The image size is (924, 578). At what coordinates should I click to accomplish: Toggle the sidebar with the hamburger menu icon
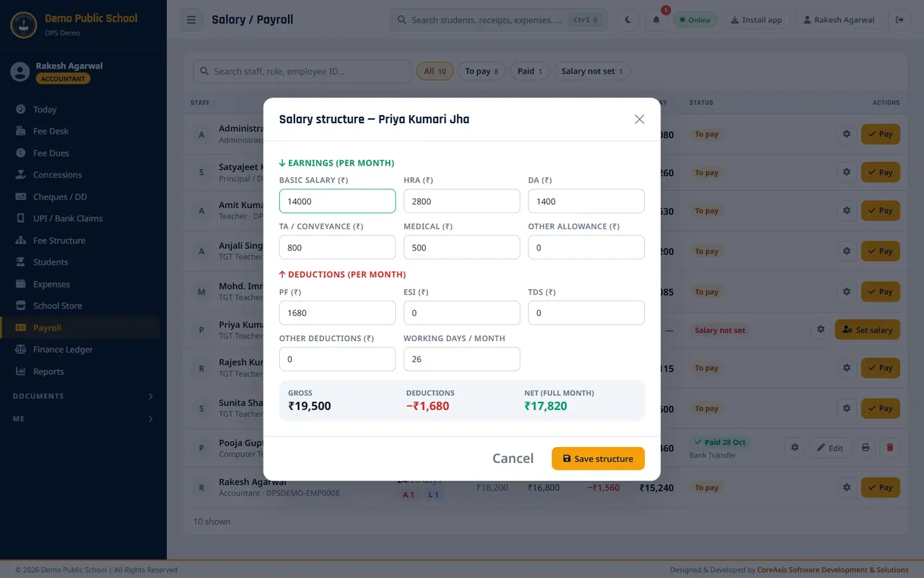click(x=191, y=20)
